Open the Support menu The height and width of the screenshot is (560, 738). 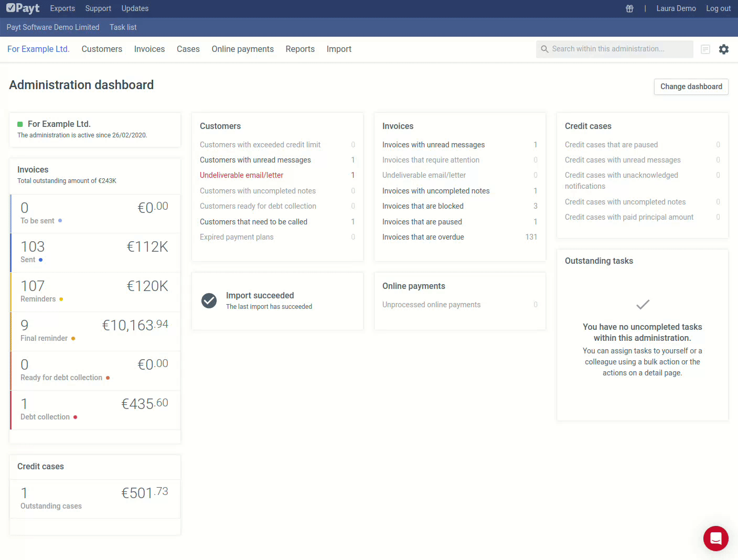98,8
